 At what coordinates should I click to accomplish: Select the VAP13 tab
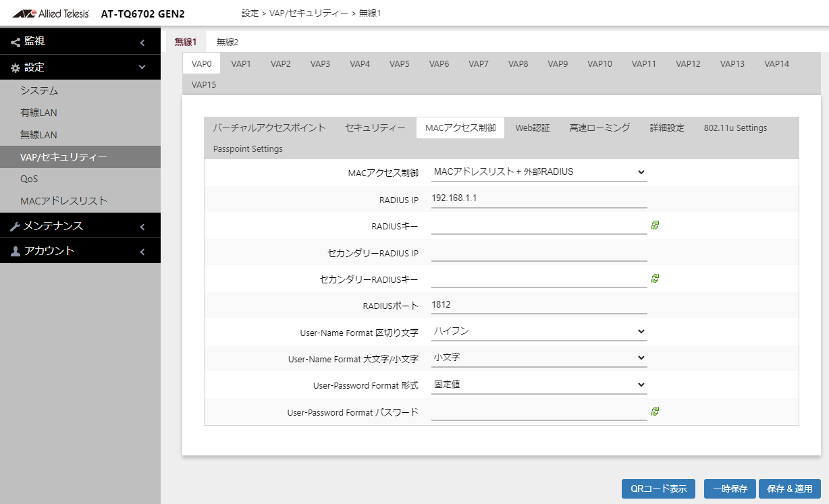[732, 64]
